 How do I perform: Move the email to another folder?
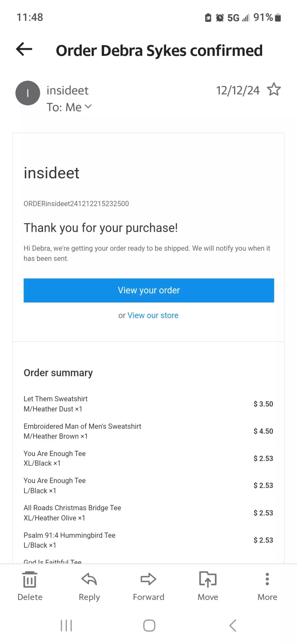(x=208, y=586)
